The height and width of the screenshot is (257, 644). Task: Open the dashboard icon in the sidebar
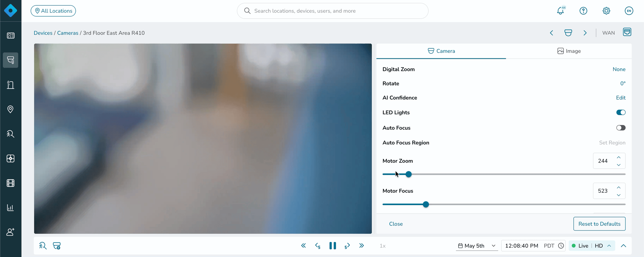[x=11, y=35]
